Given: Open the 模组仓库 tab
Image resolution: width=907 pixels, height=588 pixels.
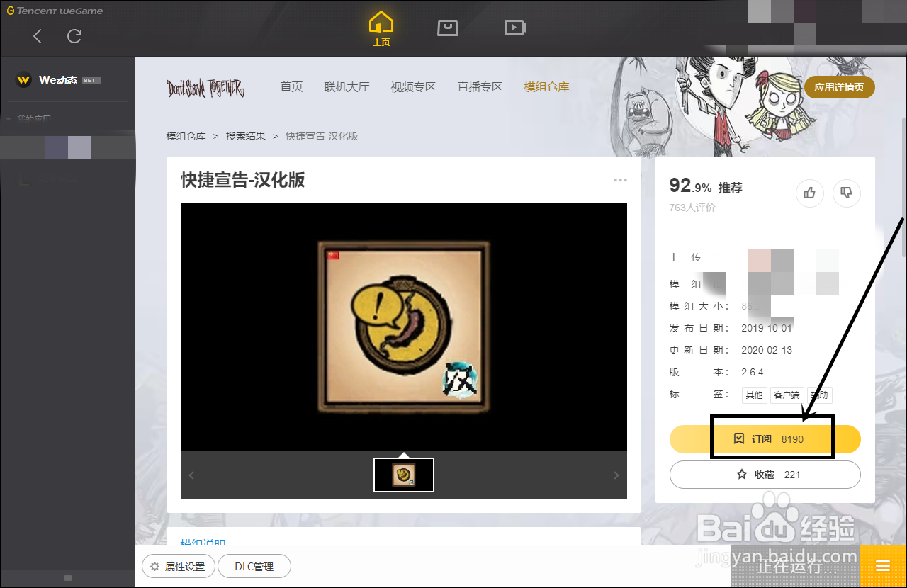Looking at the screenshot, I should [x=546, y=87].
